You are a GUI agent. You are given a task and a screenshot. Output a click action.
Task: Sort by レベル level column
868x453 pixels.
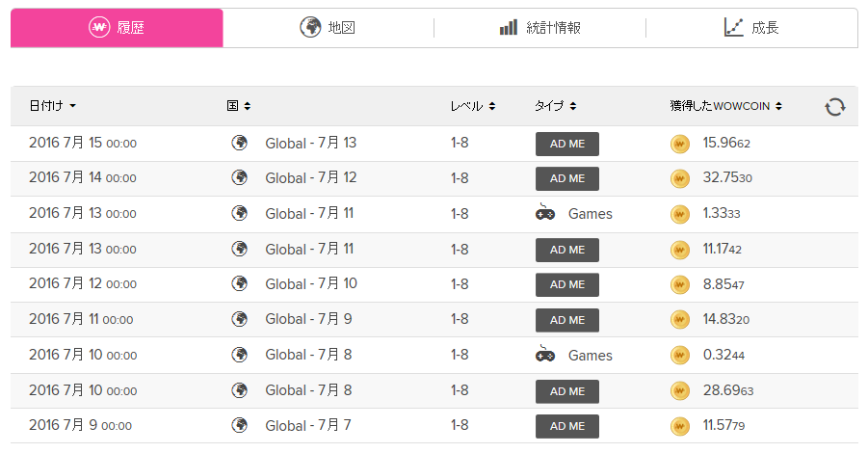tap(473, 106)
